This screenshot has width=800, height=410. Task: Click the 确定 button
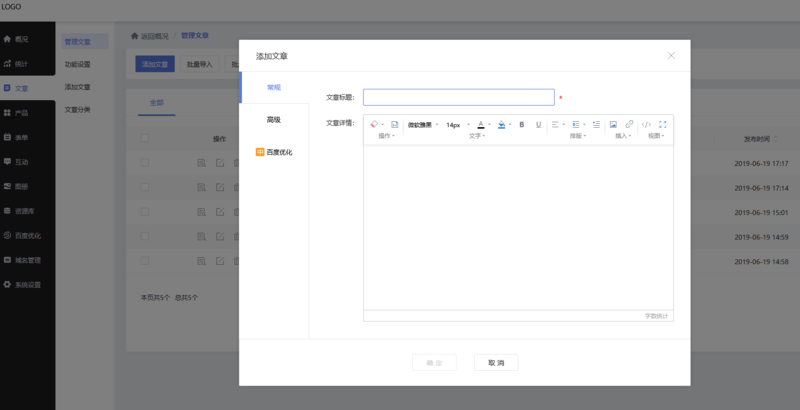coord(434,362)
